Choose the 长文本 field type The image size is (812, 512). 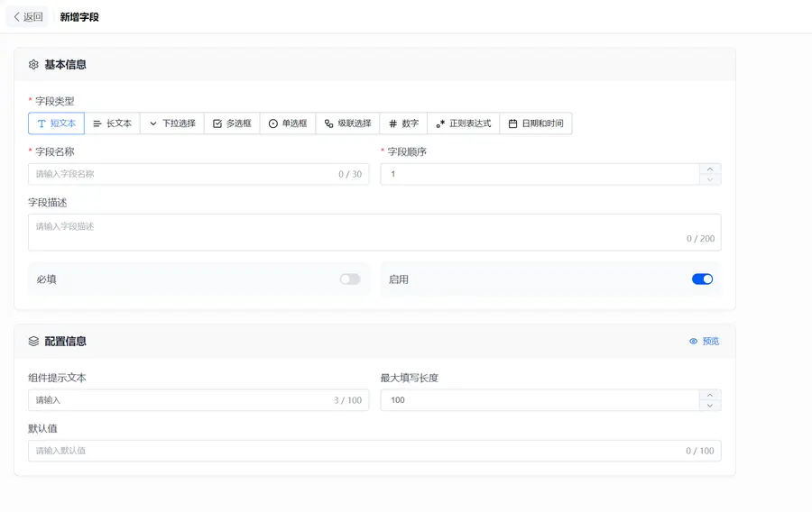(113, 123)
